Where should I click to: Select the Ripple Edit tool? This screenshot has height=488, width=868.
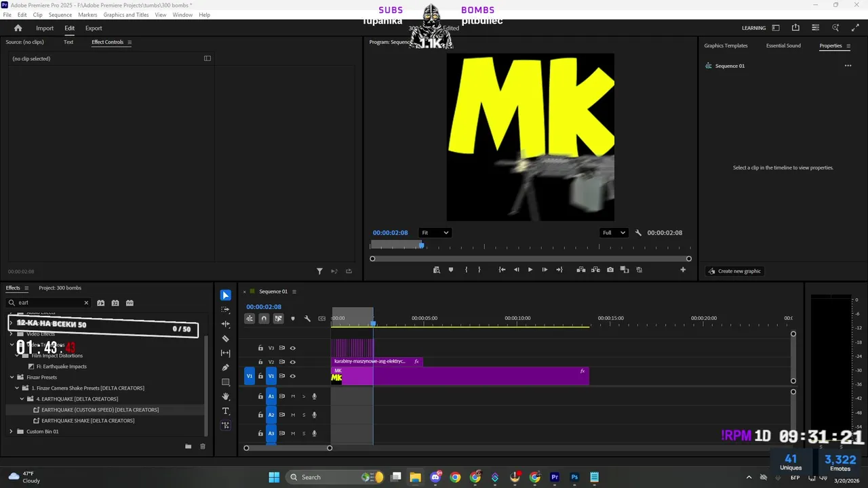point(226,324)
